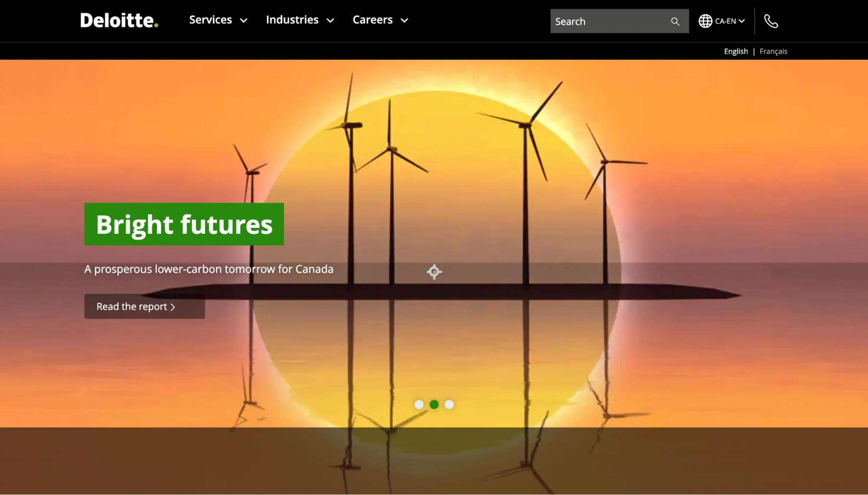Open the CA-EN site selector dropdown
Image resolution: width=868 pixels, height=495 pixels.
[x=730, y=21]
